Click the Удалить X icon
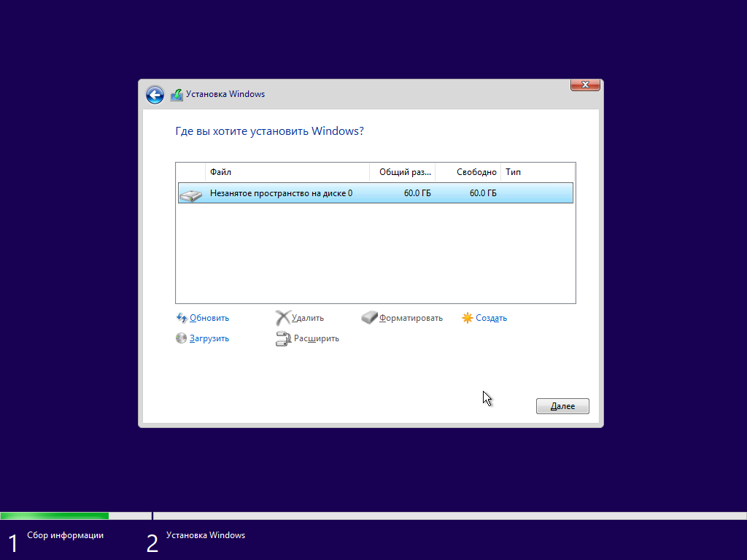This screenshot has width=747, height=560. pos(282,318)
